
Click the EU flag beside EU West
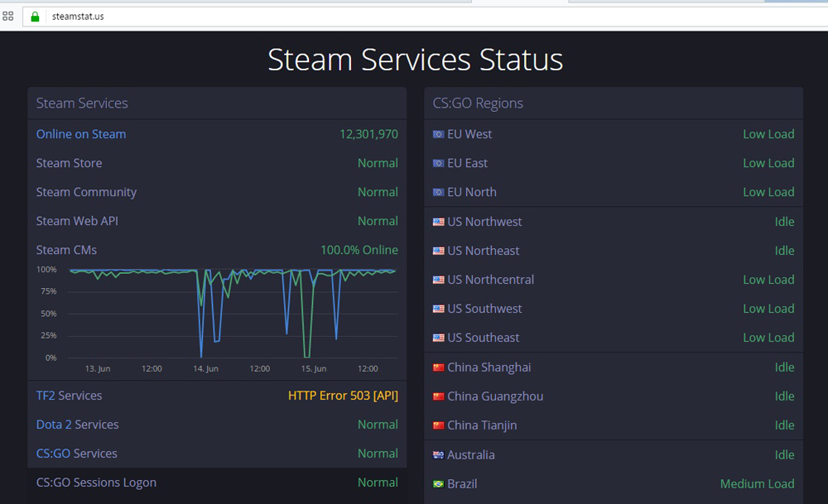(x=438, y=134)
